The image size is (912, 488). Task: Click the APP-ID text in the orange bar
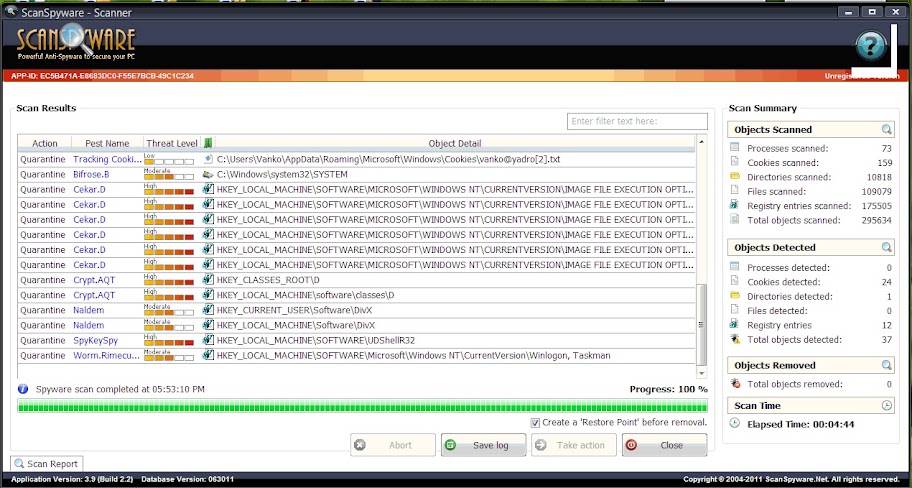point(102,76)
